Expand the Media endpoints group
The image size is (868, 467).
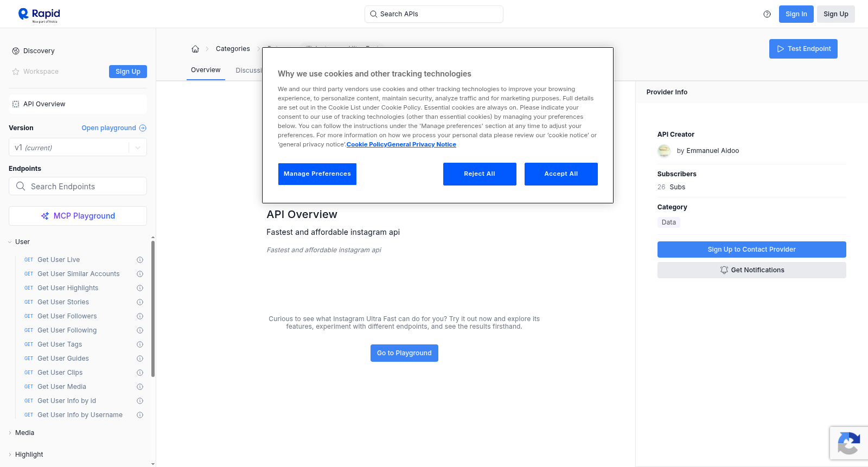[24, 433]
